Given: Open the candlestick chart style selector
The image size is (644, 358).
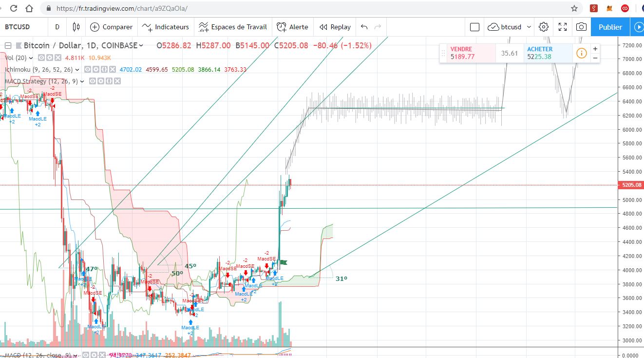Looking at the screenshot, I should click(76, 27).
